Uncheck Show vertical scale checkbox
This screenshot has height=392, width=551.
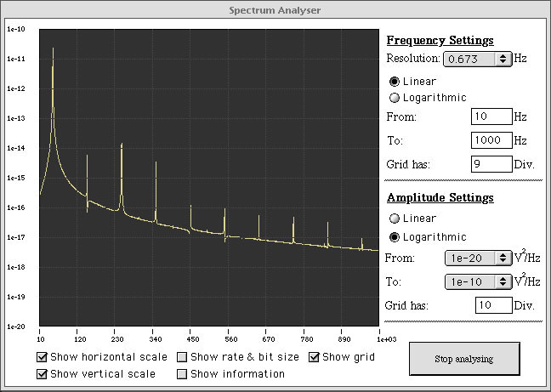[42, 374]
